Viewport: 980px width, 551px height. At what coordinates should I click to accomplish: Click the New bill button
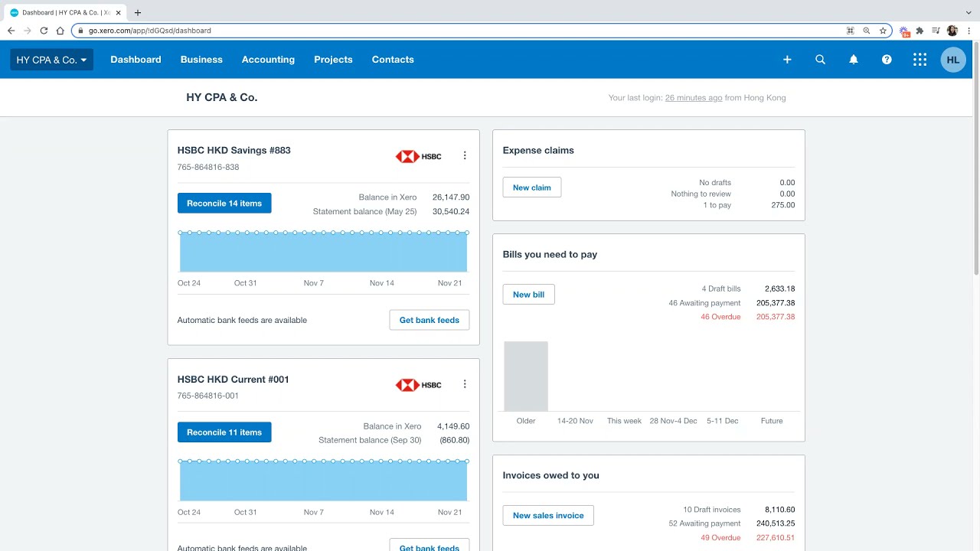click(529, 295)
